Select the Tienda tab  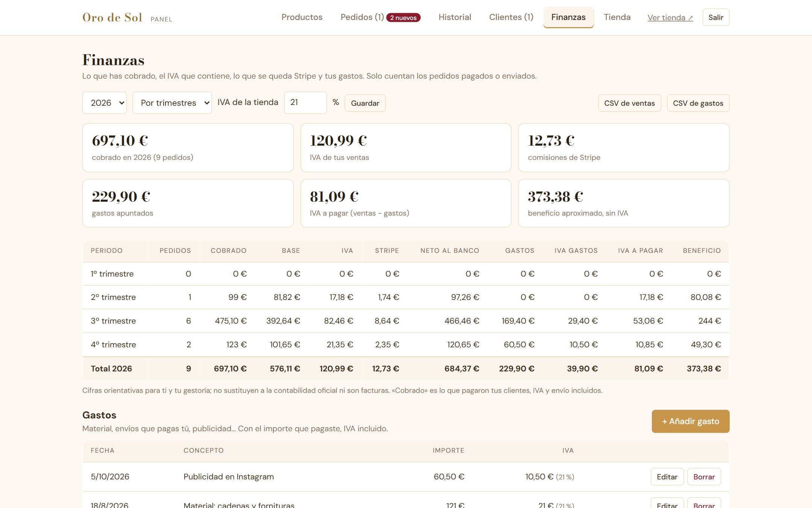[617, 17]
